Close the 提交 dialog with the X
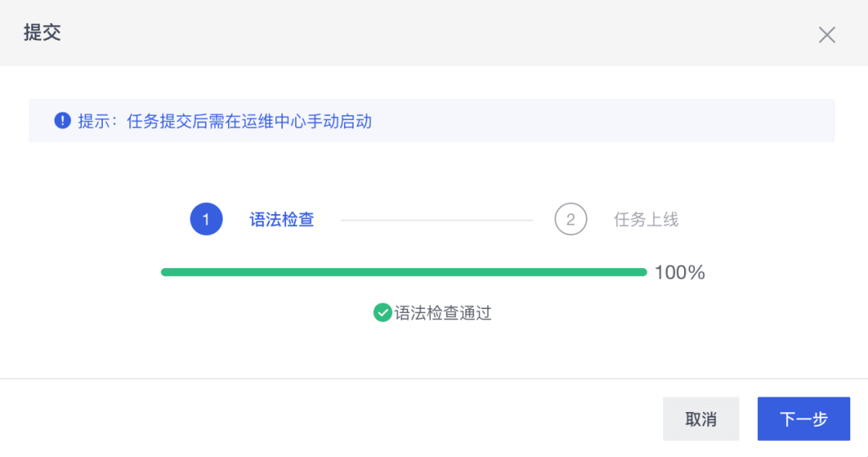 [827, 35]
